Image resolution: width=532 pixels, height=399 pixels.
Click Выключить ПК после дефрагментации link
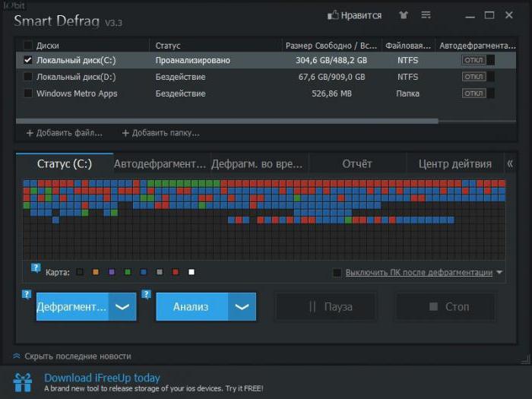pyautogui.click(x=419, y=272)
